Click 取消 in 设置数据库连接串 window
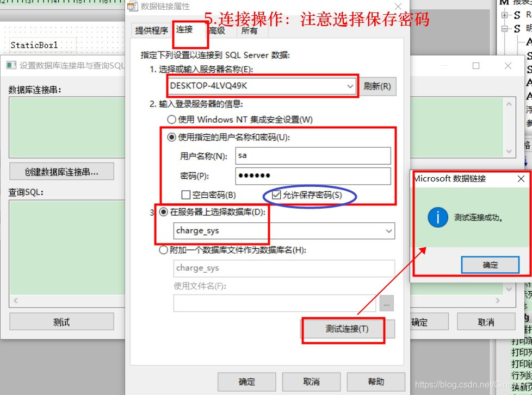The height and width of the screenshot is (395, 532). click(x=486, y=322)
